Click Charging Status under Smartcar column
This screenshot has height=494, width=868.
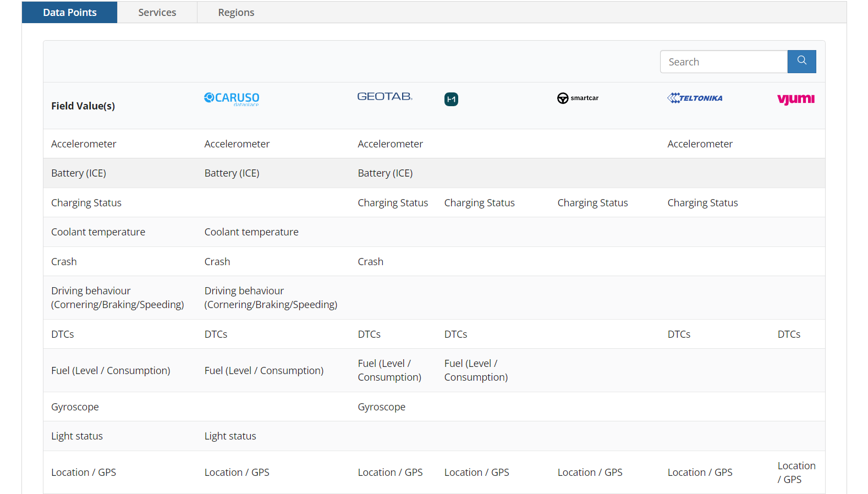pos(592,202)
